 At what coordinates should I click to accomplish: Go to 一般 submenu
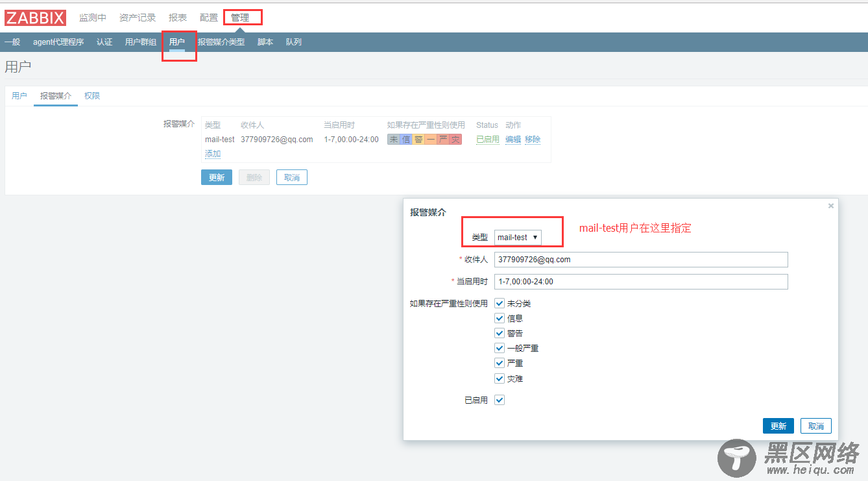12,42
